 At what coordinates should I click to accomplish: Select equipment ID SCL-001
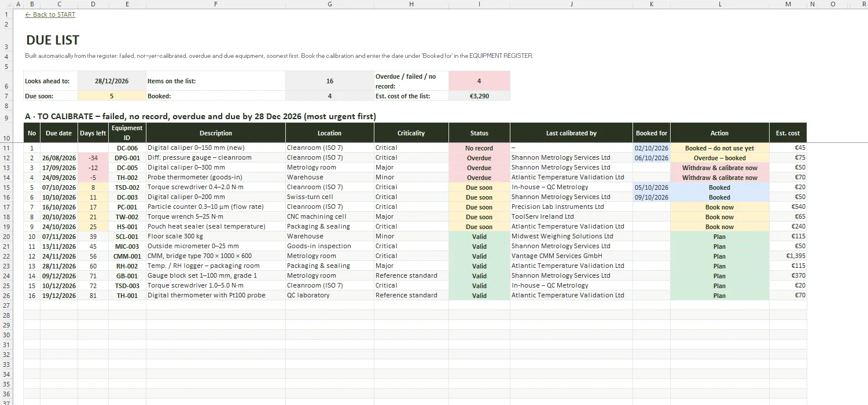tap(127, 237)
